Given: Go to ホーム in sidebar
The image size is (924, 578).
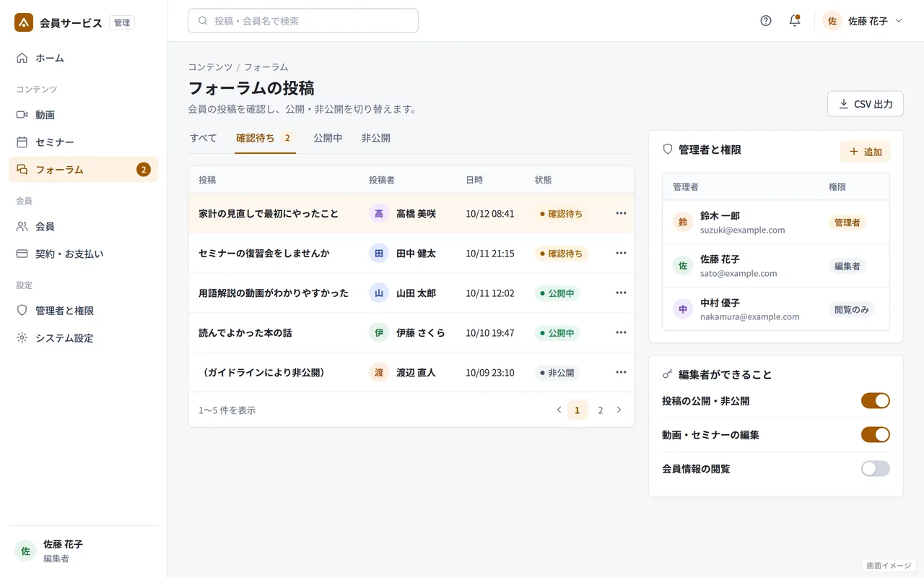Looking at the screenshot, I should (x=84, y=58).
